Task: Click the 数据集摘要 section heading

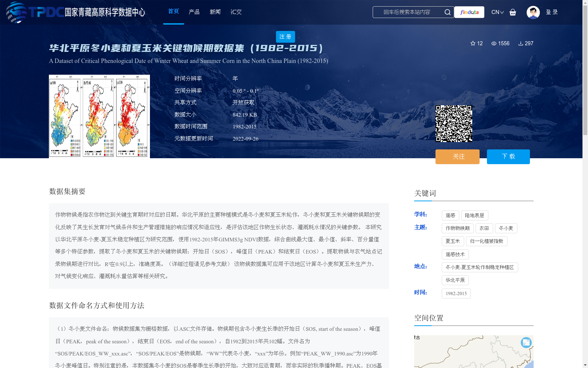Action: (67, 191)
